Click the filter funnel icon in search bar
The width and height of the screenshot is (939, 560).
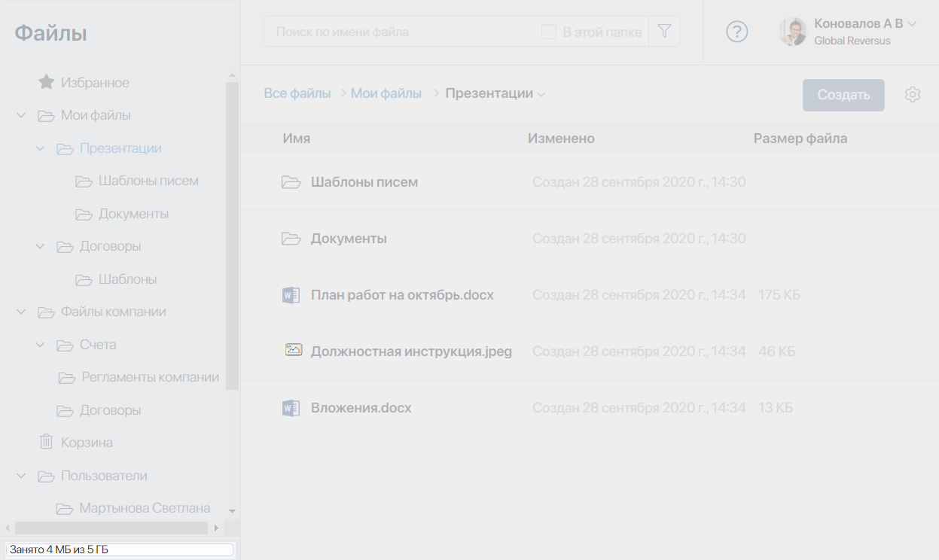pos(664,32)
